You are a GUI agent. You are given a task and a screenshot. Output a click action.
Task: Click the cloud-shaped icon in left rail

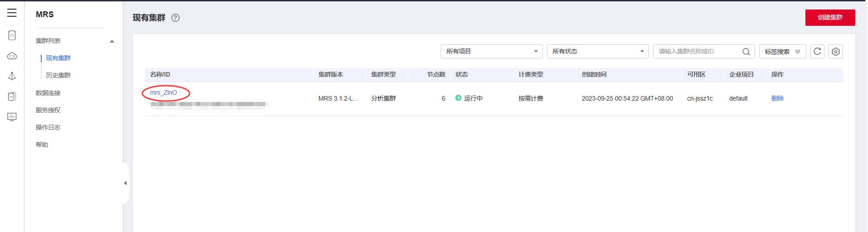coord(12,56)
